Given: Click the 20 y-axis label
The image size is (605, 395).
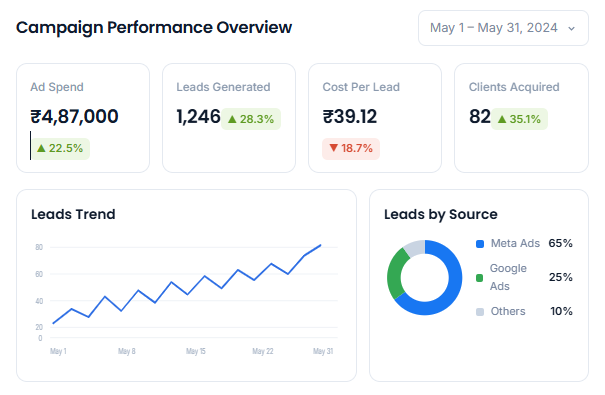Looking at the screenshot, I should tap(39, 327).
